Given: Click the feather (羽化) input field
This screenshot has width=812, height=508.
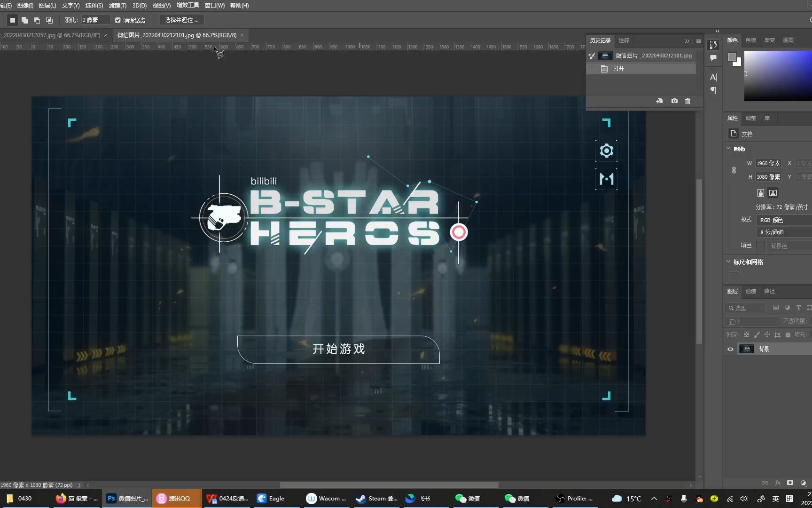Looking at the screenshot, I should 95,20.
